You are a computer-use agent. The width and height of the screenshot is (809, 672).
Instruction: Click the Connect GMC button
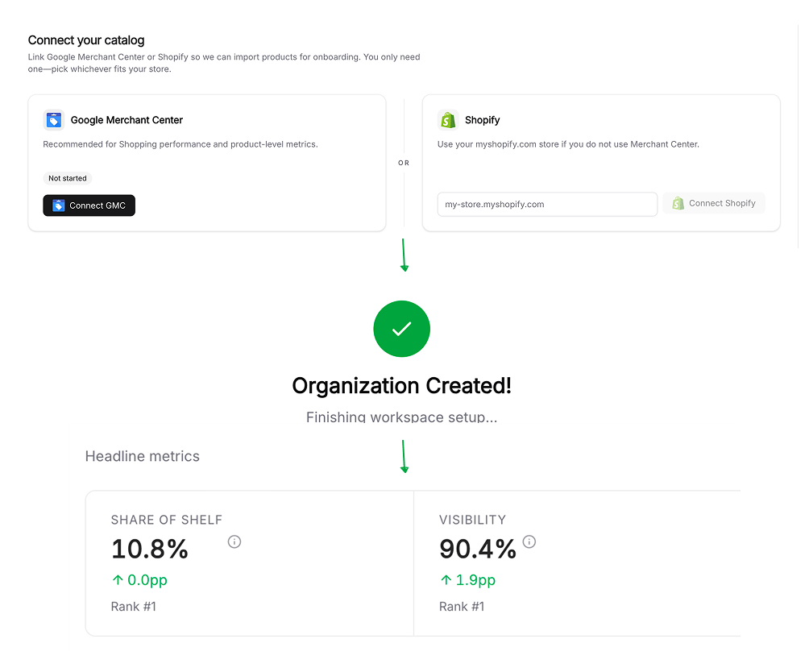89,205
